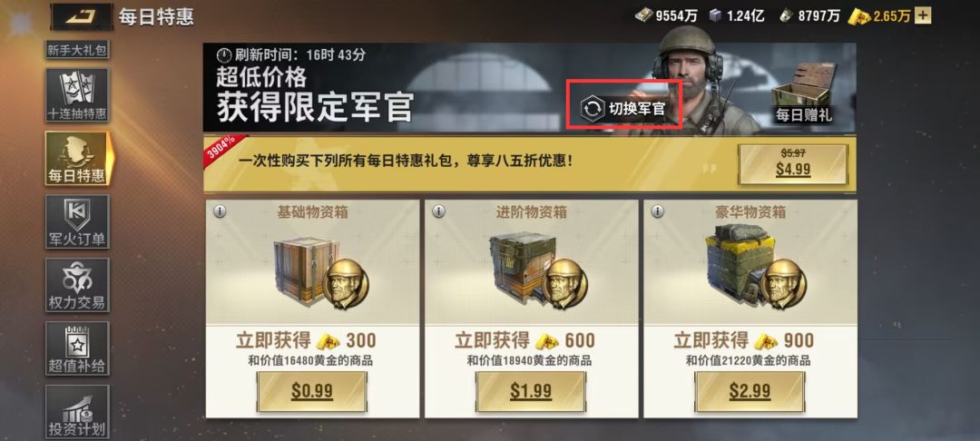The height and width of the screenshot is (441, 980).
Task: Show info for 进阶物资箱
Action: pyautogui.click(x=438, y=211)
